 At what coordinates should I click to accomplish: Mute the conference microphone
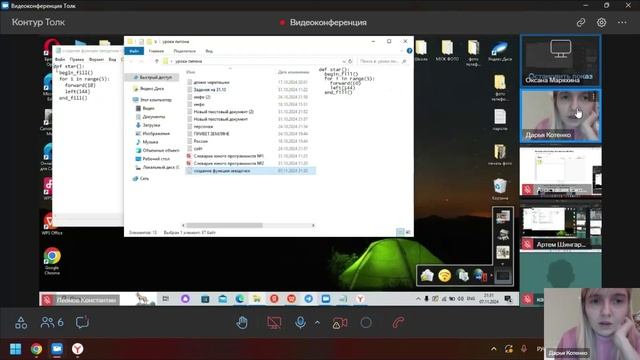click(x=300, y=322)
